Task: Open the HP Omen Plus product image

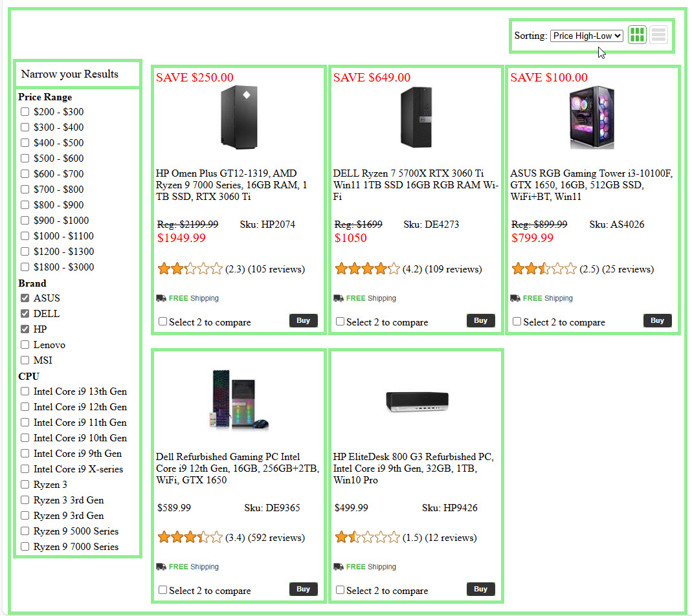Action: click(x=238, y=118)
